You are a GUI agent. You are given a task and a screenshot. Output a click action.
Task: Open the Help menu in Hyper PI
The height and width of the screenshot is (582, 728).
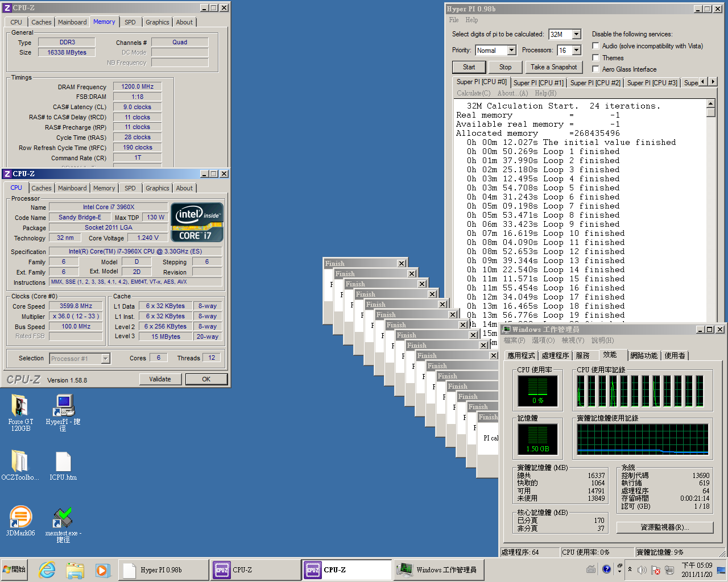(471, 20)
